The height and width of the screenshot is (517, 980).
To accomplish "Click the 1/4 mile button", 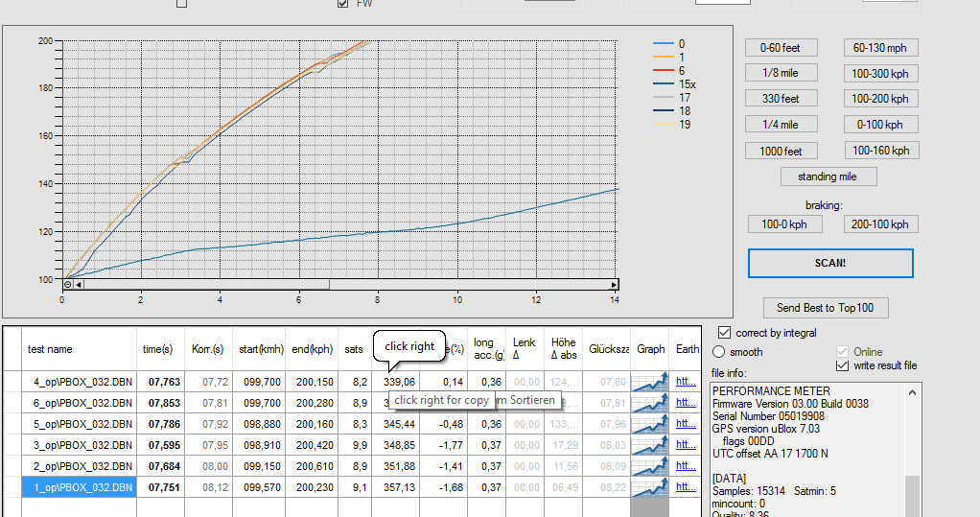I will click(x=781, y=125).
